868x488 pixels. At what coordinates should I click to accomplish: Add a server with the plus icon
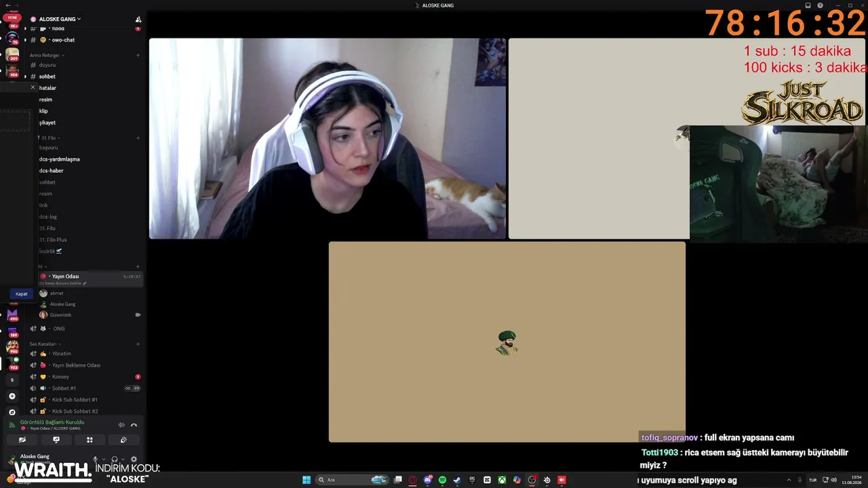pos(12,396)
